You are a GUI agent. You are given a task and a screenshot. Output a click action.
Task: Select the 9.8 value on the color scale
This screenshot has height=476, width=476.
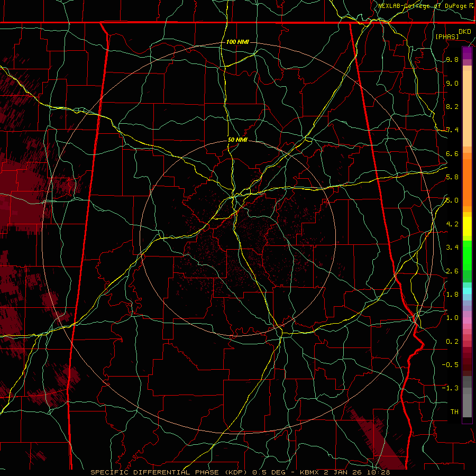452,60
